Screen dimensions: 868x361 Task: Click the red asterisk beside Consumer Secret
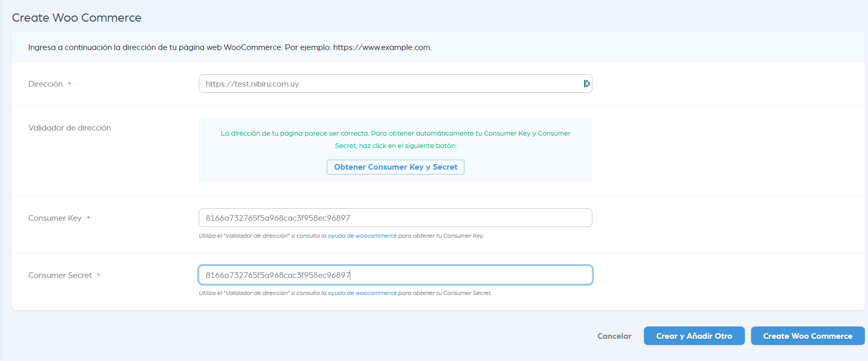point(99,275)
